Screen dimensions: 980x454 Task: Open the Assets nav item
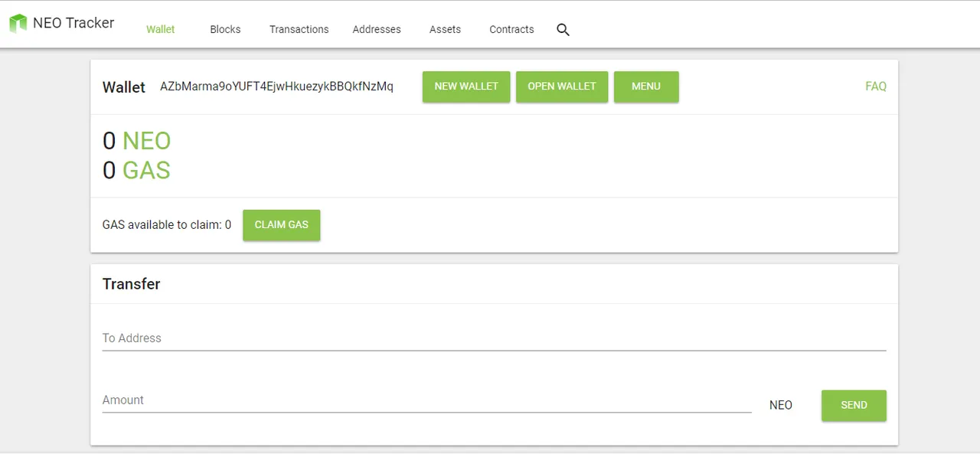point(445,29)
